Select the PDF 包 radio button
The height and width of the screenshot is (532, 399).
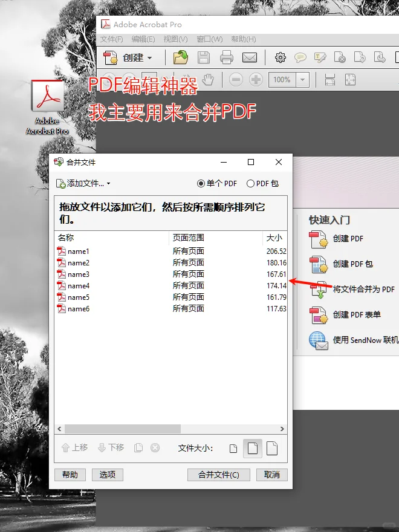(262, 184)
